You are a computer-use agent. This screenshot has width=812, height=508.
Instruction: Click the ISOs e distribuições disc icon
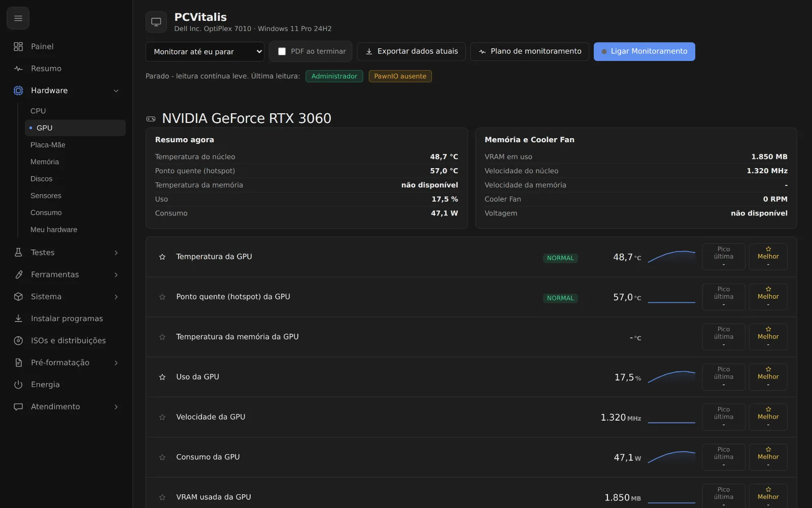tap(18, 341)
